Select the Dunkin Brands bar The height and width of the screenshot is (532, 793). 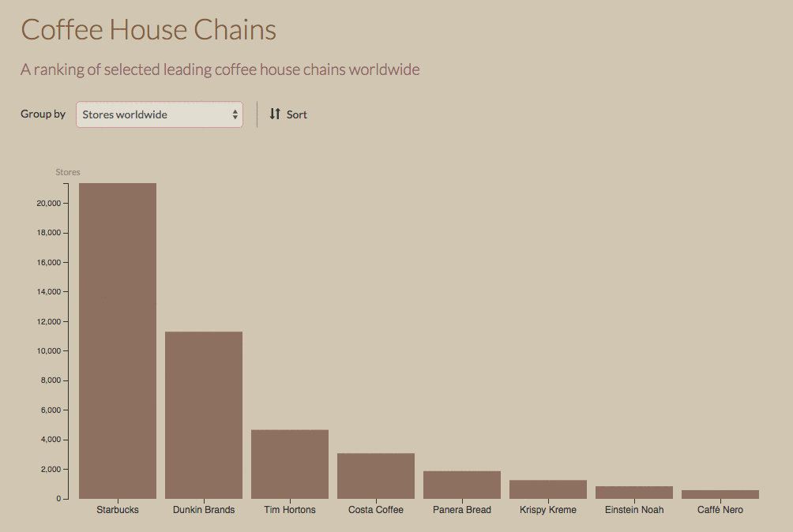[x=204, y=415]
